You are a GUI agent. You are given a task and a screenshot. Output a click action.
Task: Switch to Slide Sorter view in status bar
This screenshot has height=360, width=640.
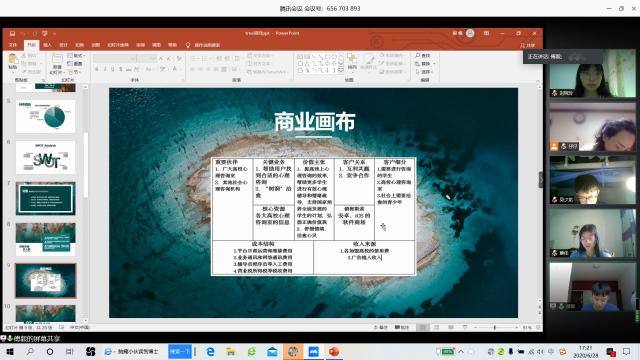pyautogui.click(x=436, y=327)
